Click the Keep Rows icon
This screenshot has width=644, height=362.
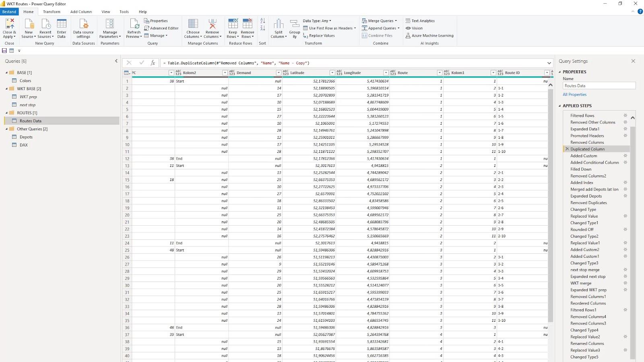click(233, 23)
